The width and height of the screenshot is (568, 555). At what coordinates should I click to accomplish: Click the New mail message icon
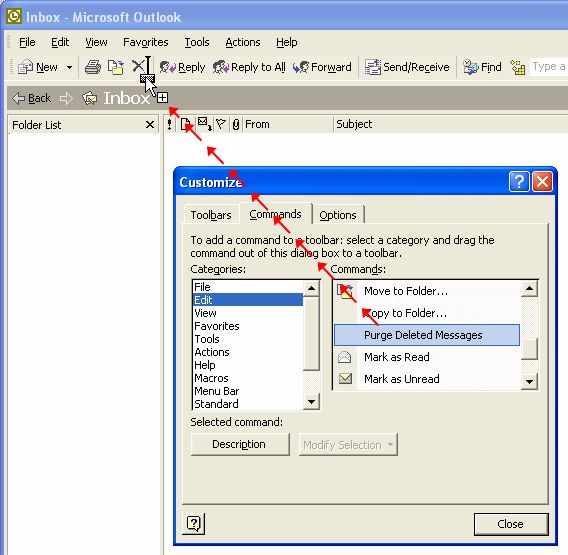coord(25,67)
